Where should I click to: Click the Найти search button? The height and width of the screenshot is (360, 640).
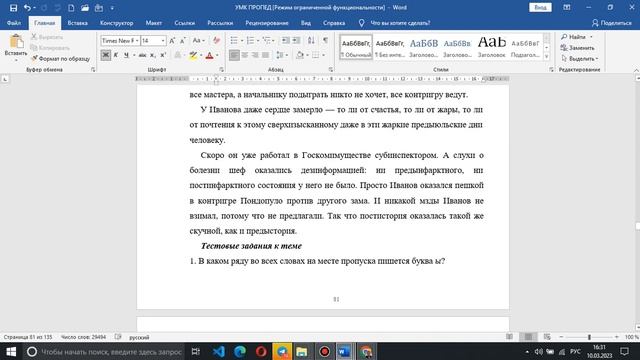(576, 37)
